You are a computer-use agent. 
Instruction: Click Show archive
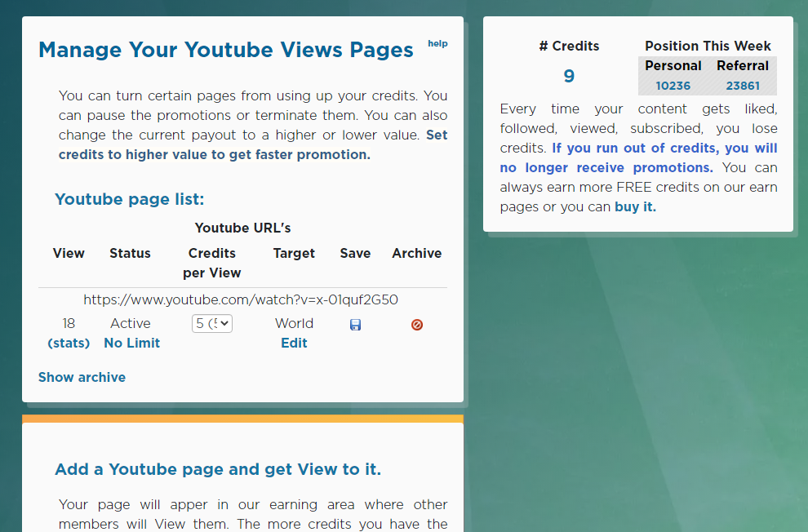82,378
